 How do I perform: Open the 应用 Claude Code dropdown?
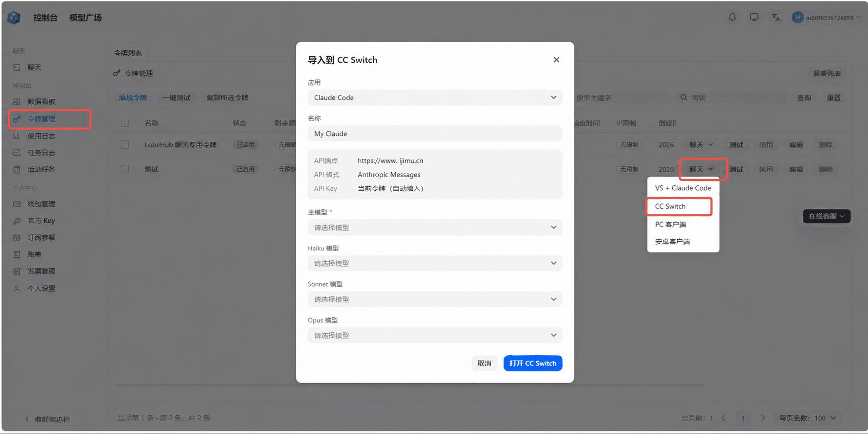point(435,97)
